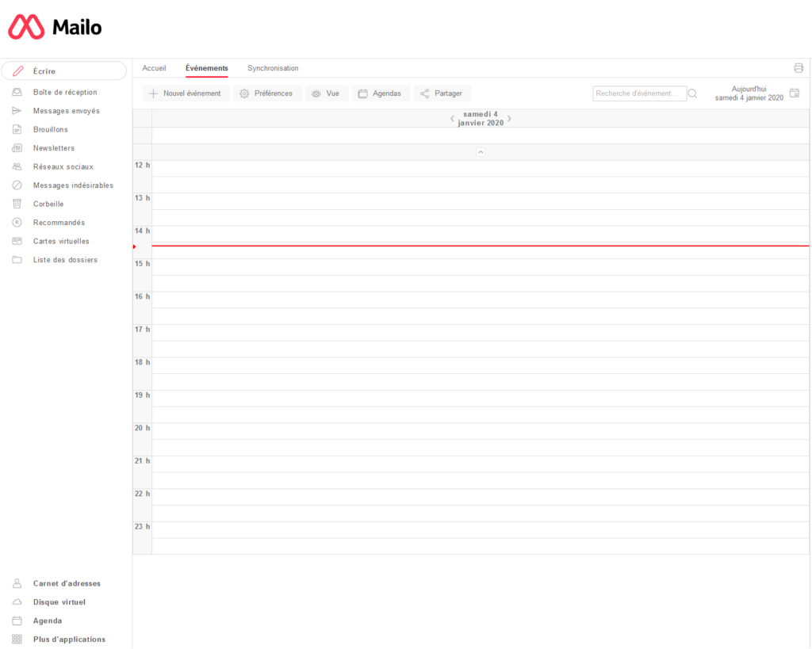Click the Carnet d'adresses contact icon
Viewport: 812px width, 649px height.
click(x=17, y=583)
